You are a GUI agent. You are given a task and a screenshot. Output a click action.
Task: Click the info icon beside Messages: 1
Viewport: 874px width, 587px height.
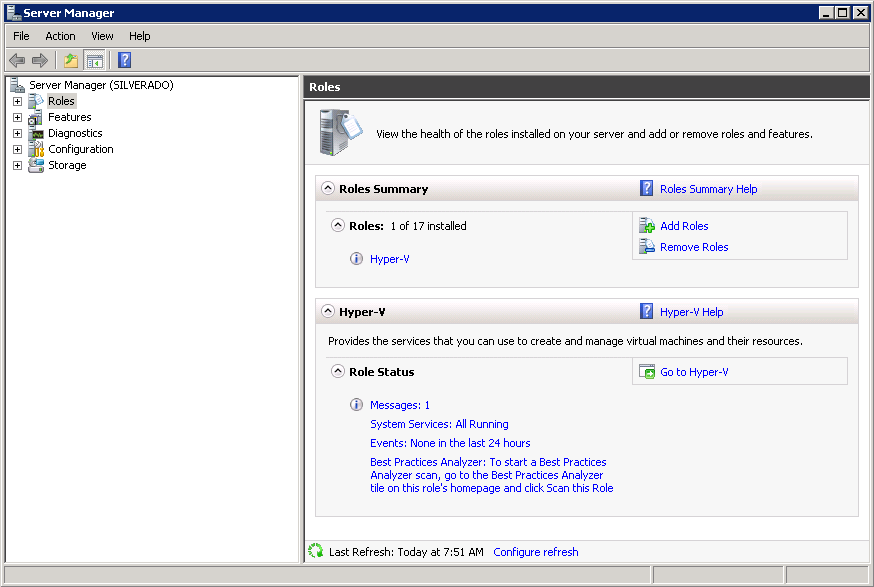[x=356, y=405]
